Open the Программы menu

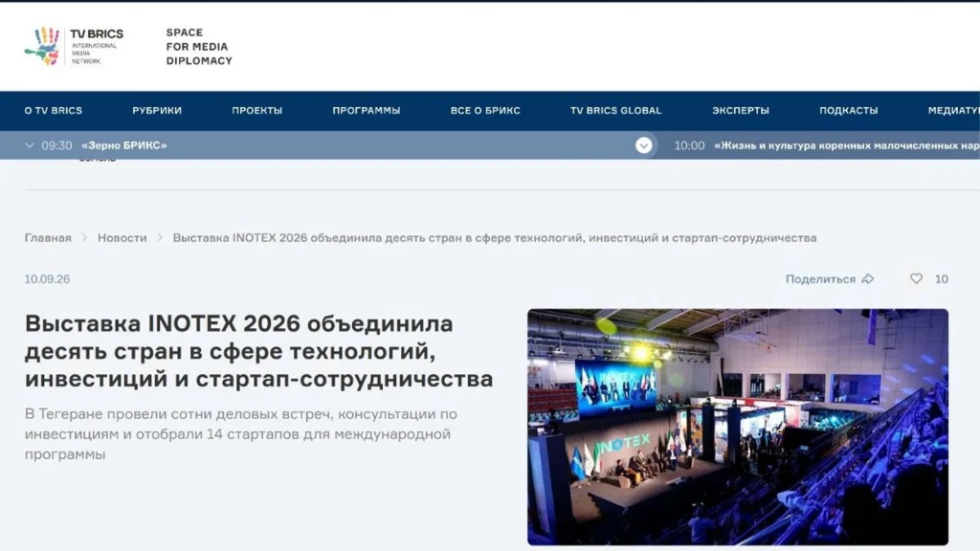[x=367, y=111]
